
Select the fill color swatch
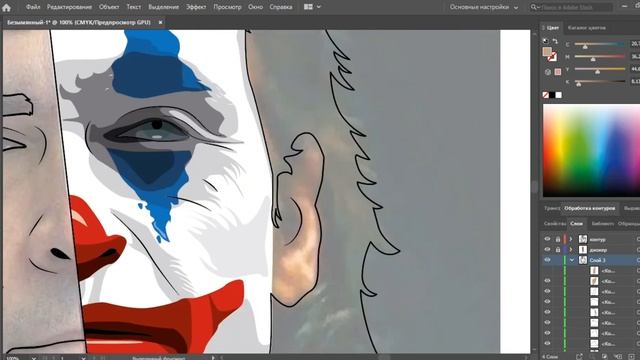[547, 51]
